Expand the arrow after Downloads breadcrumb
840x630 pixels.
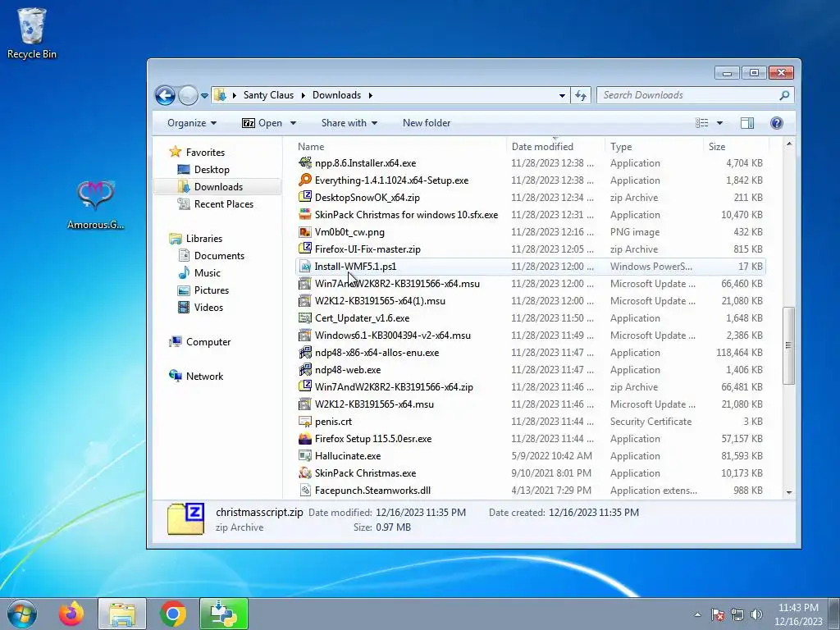click(x=370, y=95)
